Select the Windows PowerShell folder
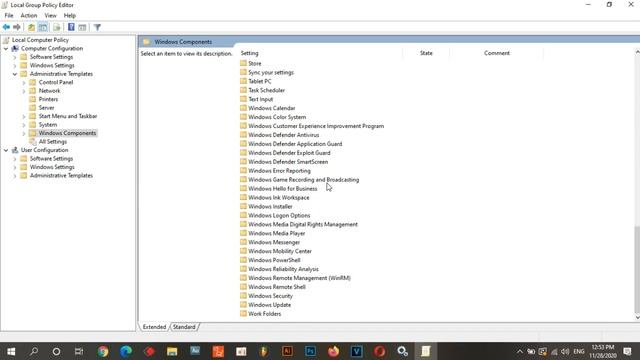Viewport: 640px width, 360px height. coord(274,260)
